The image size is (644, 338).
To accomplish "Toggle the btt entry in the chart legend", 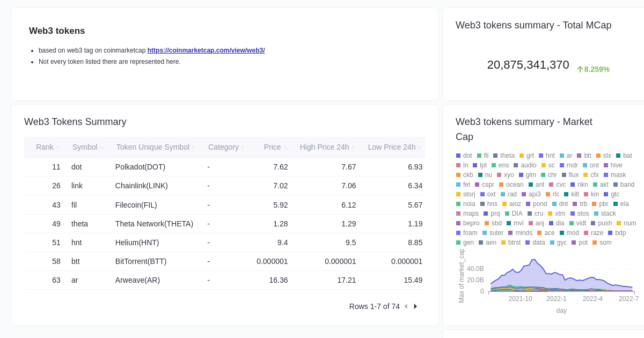I will pos(586,156).
